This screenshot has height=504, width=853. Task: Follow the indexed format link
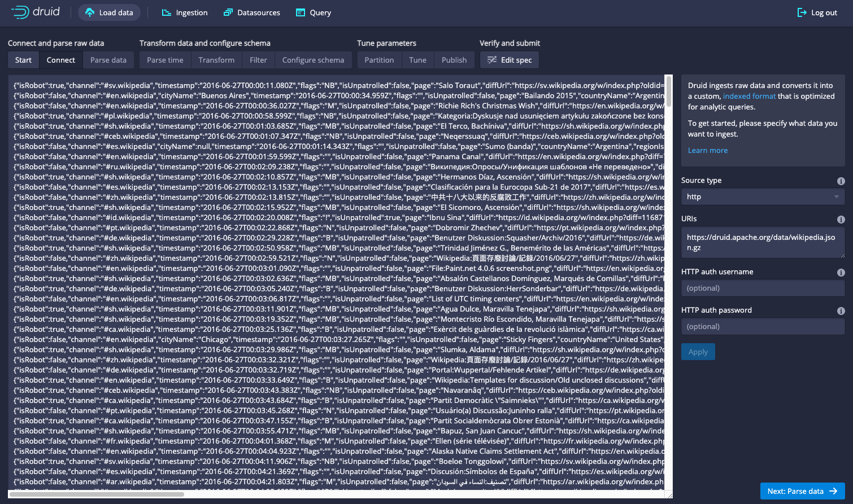pos(749,96)
